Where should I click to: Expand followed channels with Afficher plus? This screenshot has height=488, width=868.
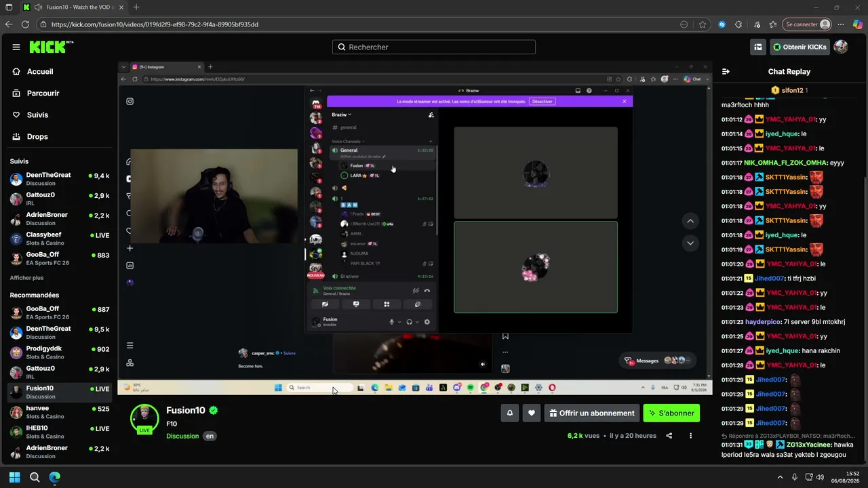pyautogui.click(x=26, y=278)
